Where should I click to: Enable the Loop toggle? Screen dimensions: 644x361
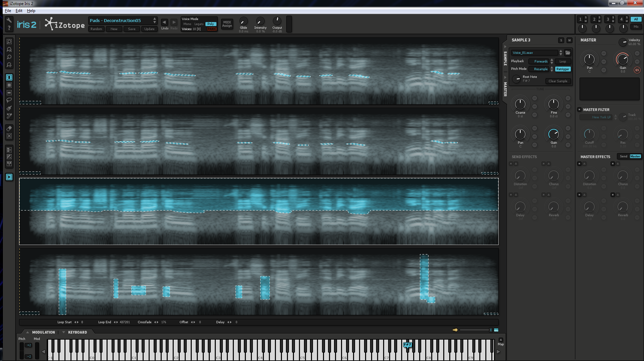click(x=563, y=62)
